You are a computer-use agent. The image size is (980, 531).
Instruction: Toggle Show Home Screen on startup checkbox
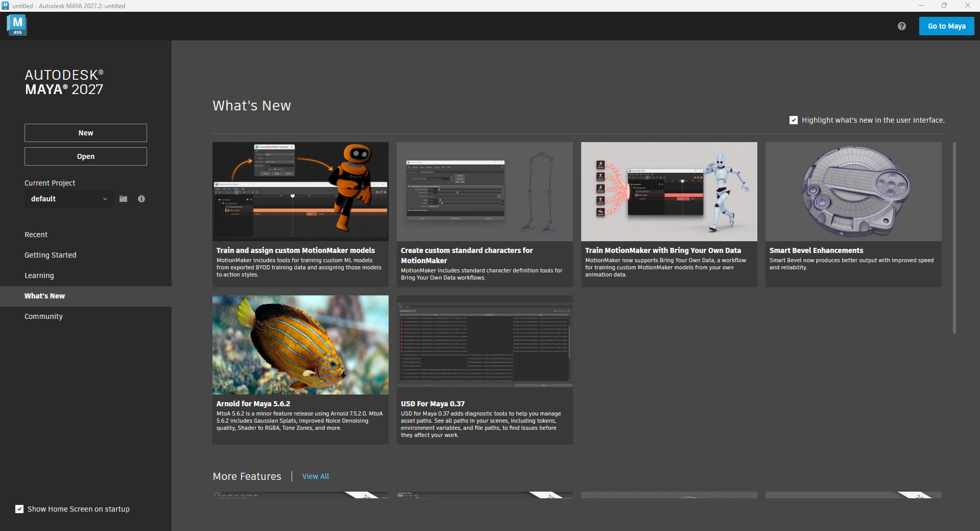19,509
